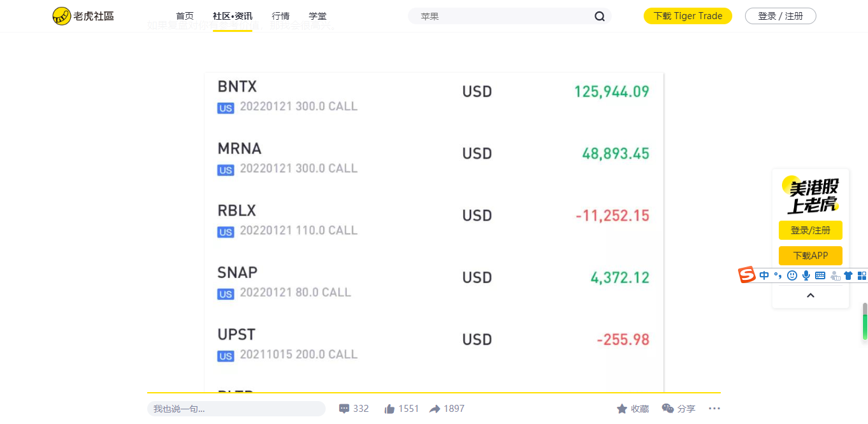
Task: Toggle 收藏 star to favorite post
Action: [622, 409]
